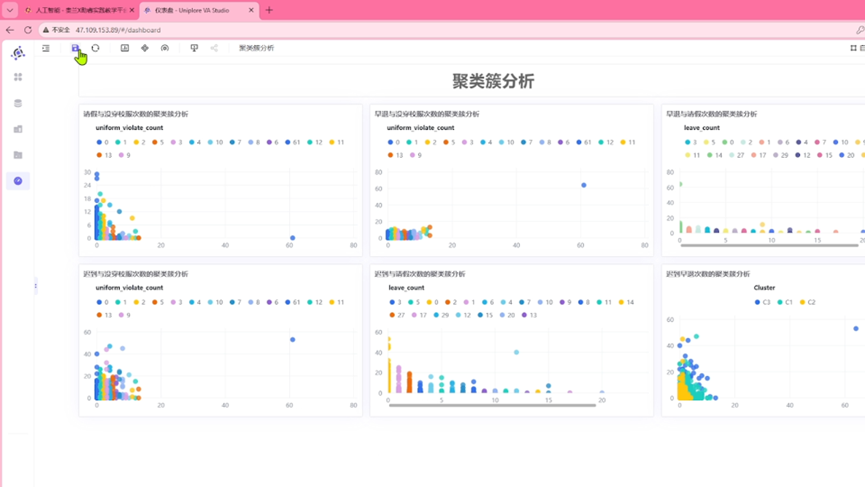865x487 pixels.
Task: Toggle the C1 cluster legend item
Action: [784, 302]
